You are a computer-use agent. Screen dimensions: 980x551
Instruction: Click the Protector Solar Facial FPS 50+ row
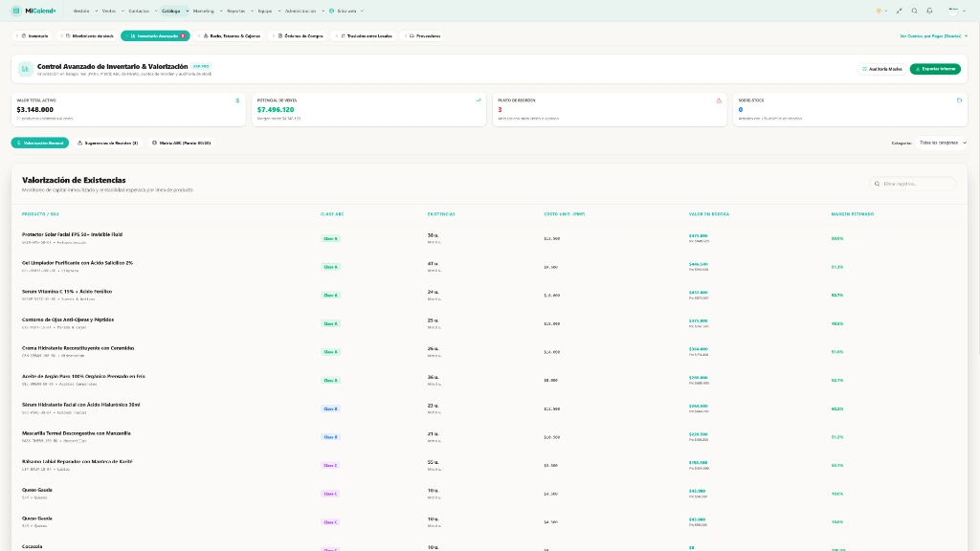click(489, 238)
